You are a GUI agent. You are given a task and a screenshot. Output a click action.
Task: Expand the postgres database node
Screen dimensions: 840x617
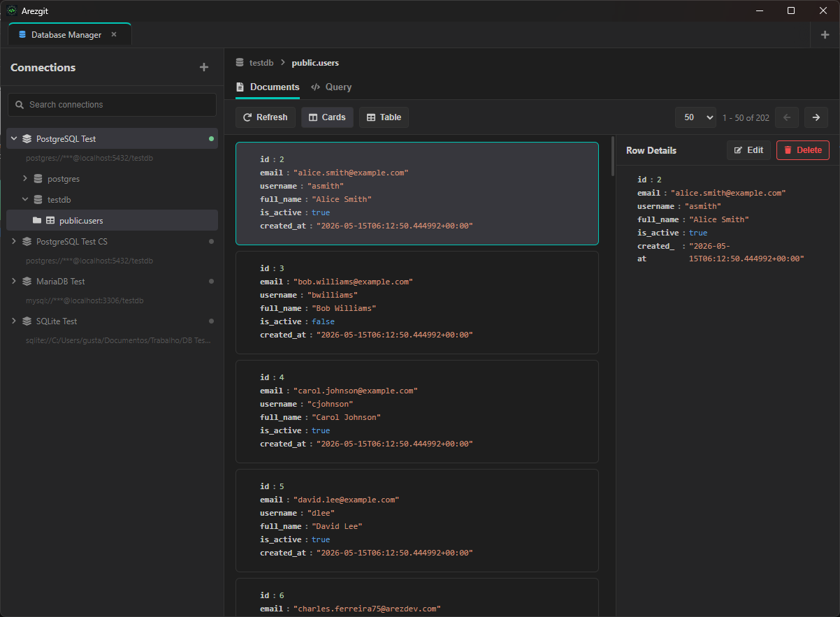click(25, 178)
